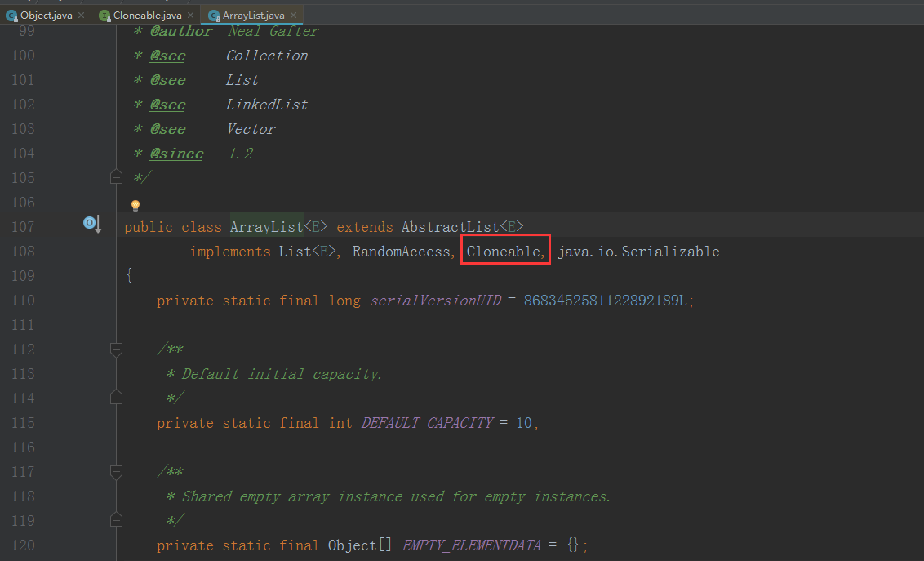Toggle the fold marker at line 114

pos(116,397)
